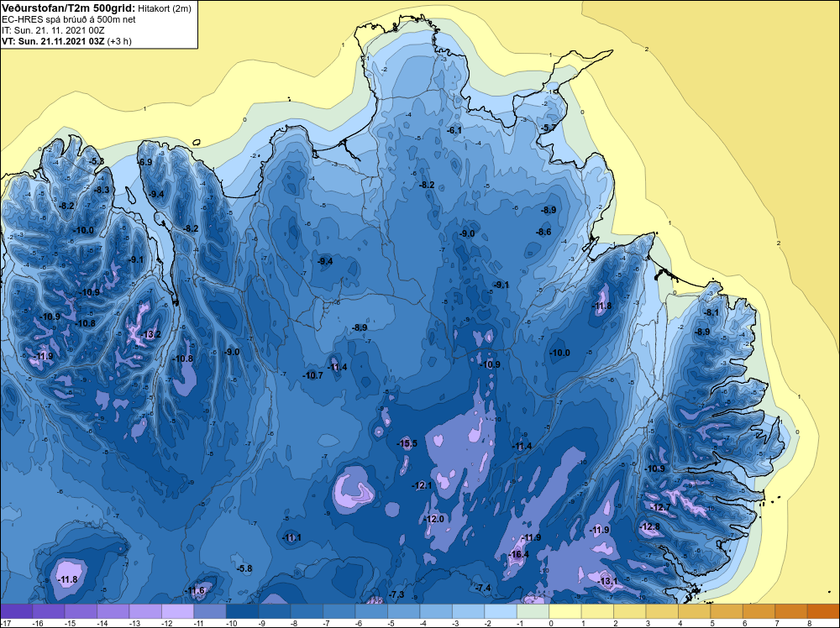Select the darkest orange legend swatch after 8
The image size is (840, 628).
click(x=823, y=611)
